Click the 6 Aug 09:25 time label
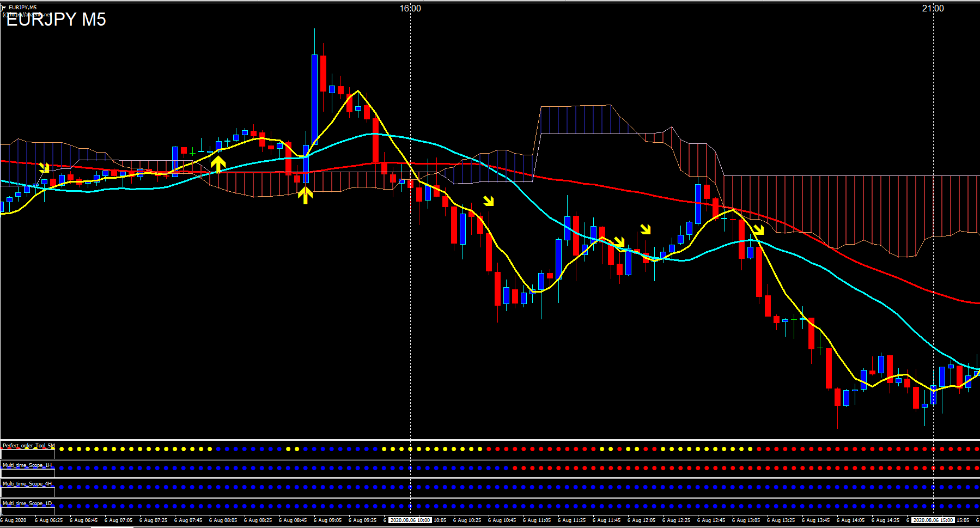The image size is (980, 528). click(x=364, y=520)
